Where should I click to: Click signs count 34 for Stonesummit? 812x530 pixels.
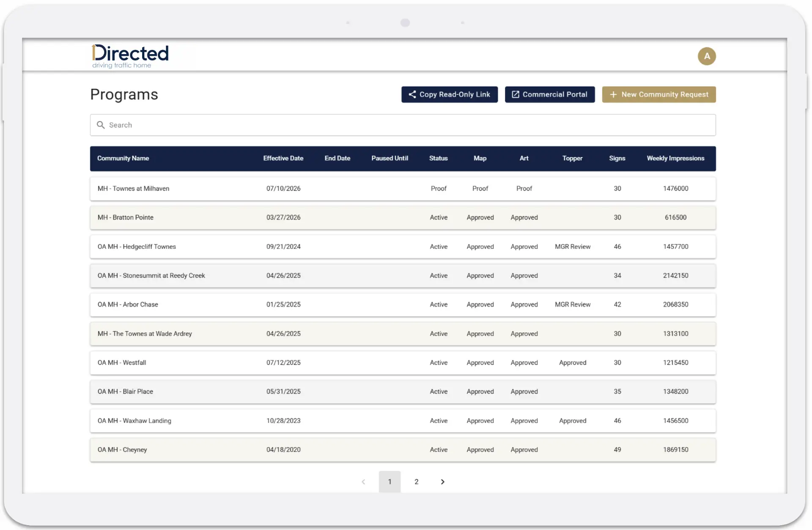617,275
